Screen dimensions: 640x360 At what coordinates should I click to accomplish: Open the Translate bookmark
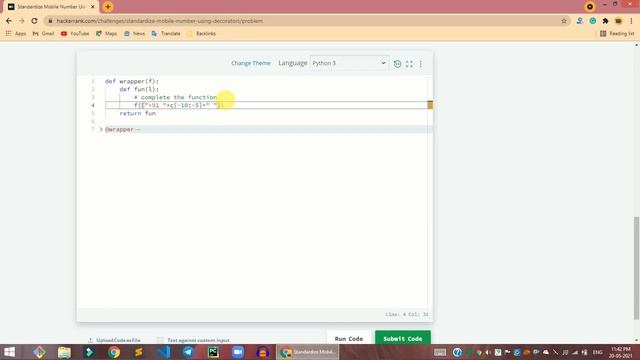click(x=166, y=33)
